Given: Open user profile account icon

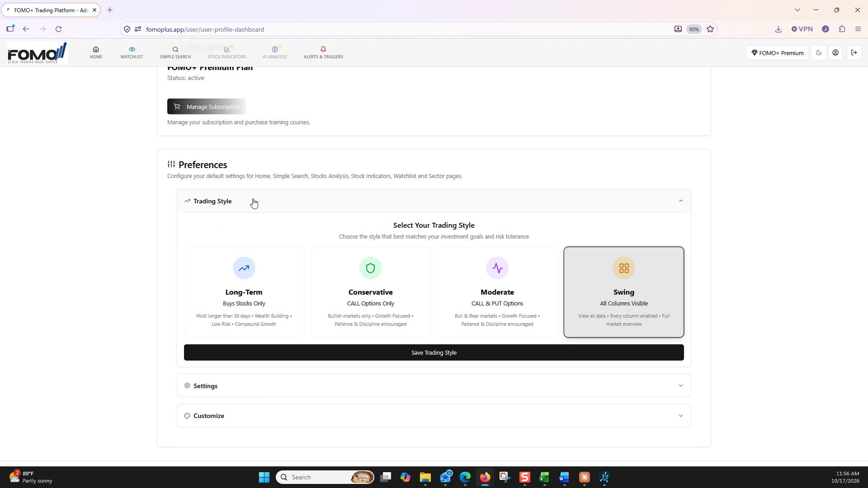Looking at the screenshot, I should (x=836, y=53).
